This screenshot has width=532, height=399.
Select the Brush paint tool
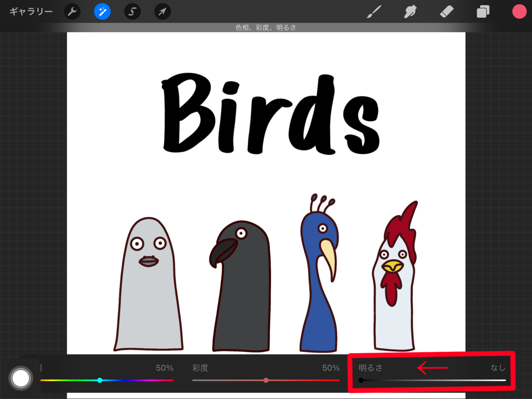coord(374,12)
